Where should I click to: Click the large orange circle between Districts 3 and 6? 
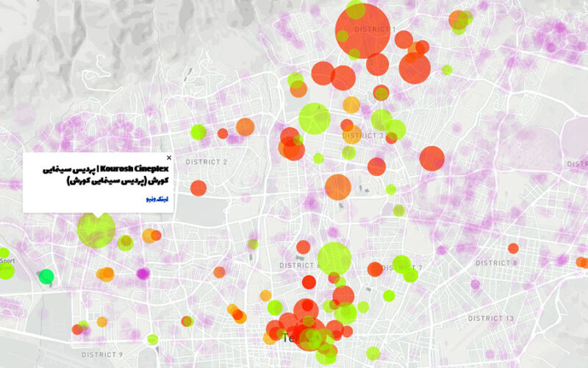pos(338,187)
